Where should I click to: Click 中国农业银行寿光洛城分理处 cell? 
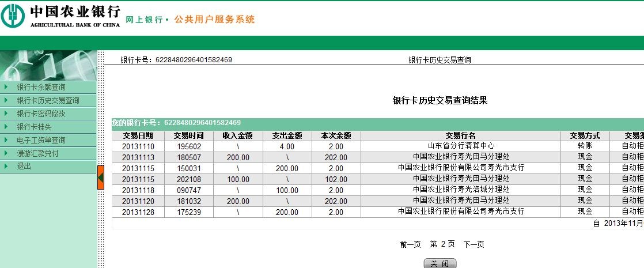pyautogui.click(x=461, y=190)
